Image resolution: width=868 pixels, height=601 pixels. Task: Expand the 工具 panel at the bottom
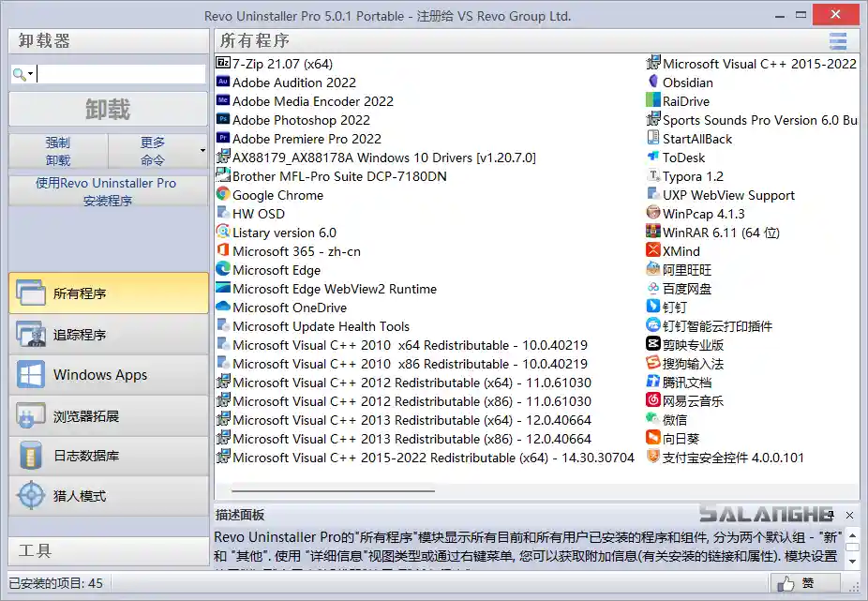point(108,551)
